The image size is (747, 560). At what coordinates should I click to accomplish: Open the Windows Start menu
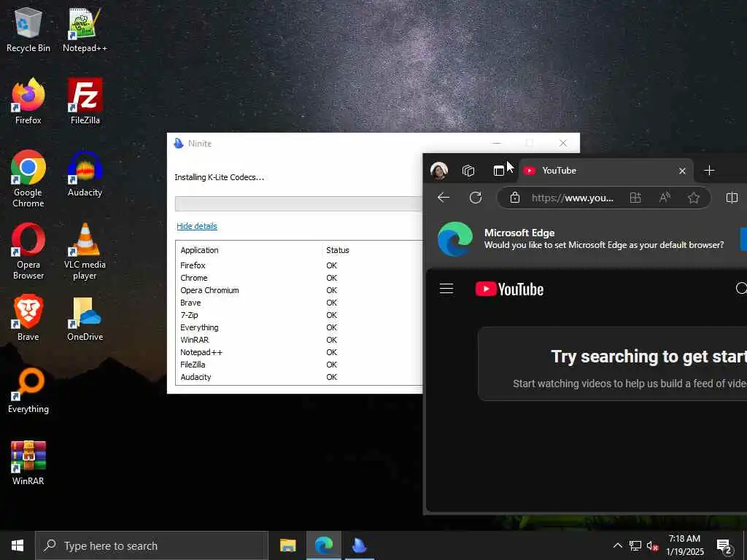coord(18,545)
